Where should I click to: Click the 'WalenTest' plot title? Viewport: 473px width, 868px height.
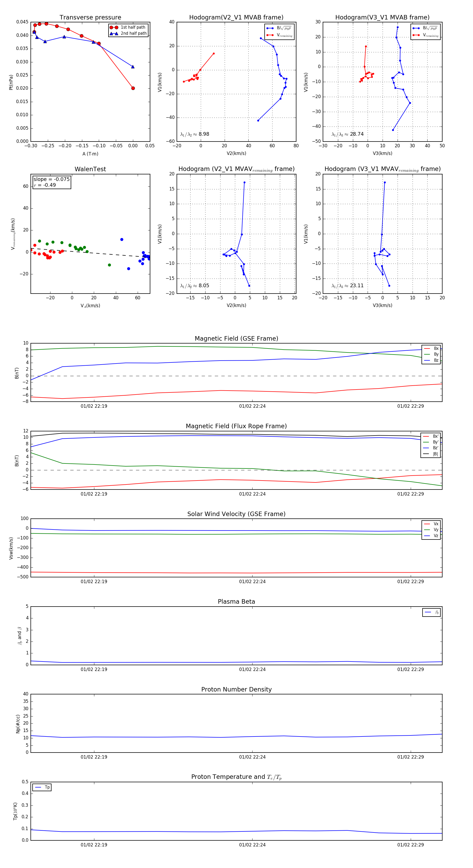point(90,169)
